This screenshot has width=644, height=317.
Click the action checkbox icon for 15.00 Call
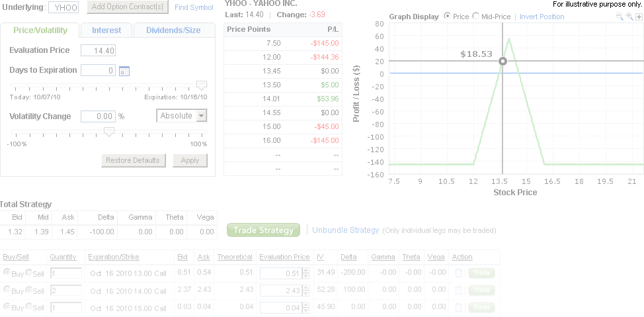459,307
